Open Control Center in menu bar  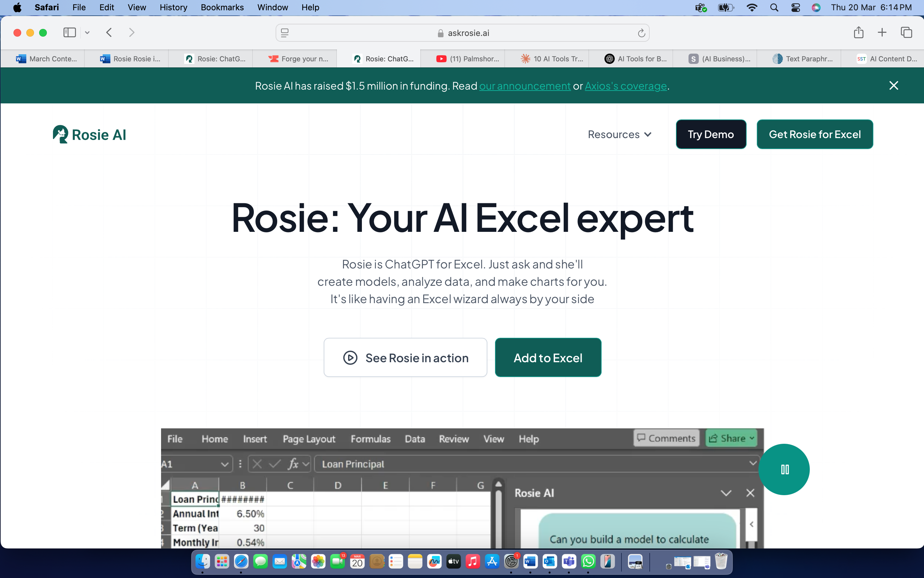(795, 7)
